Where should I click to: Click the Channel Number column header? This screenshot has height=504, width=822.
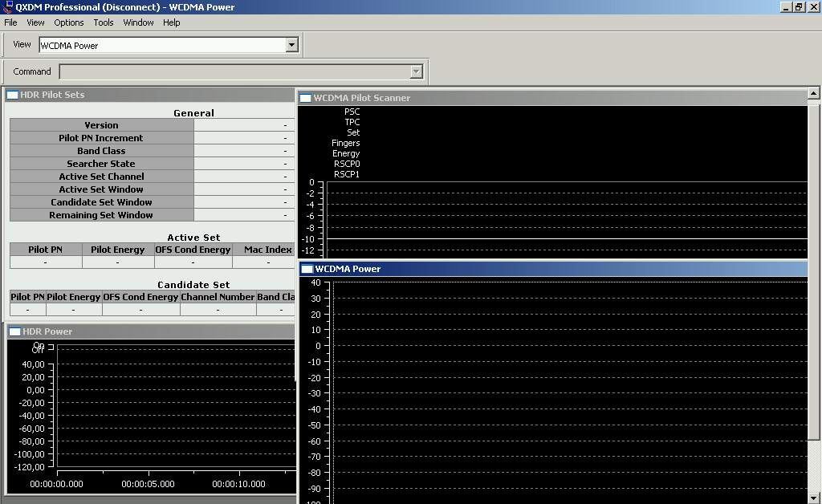[x=218, y=297]
